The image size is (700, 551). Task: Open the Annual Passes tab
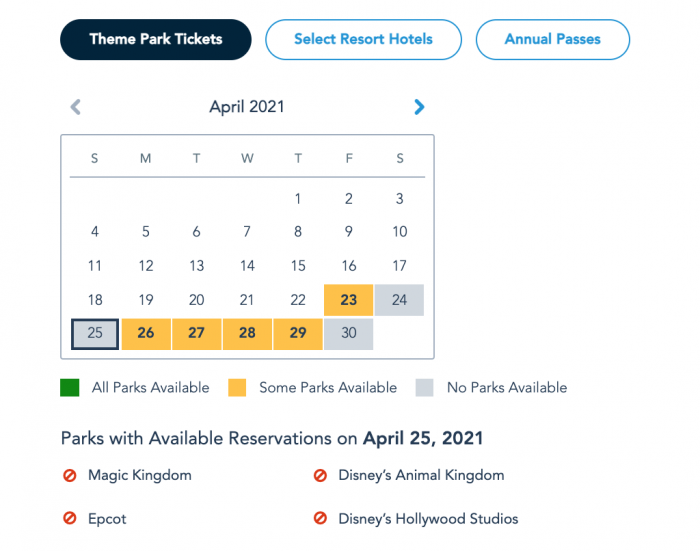pos(552,40)
